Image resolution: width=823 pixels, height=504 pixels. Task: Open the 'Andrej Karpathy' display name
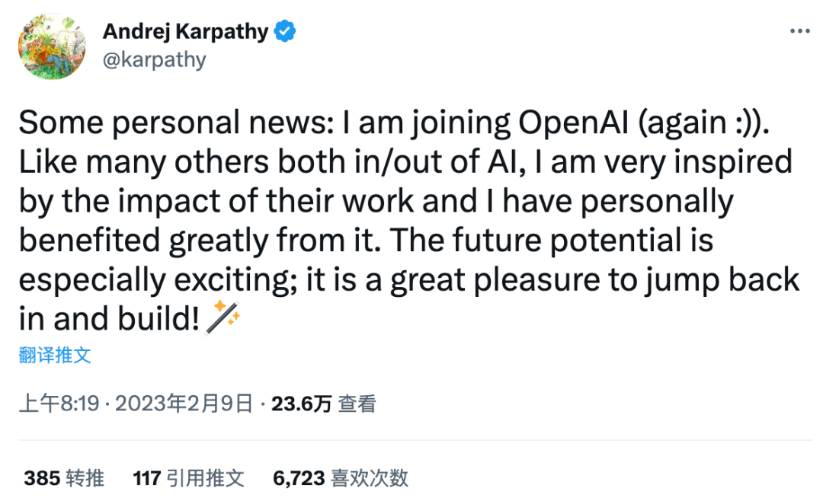pos(185,31)
